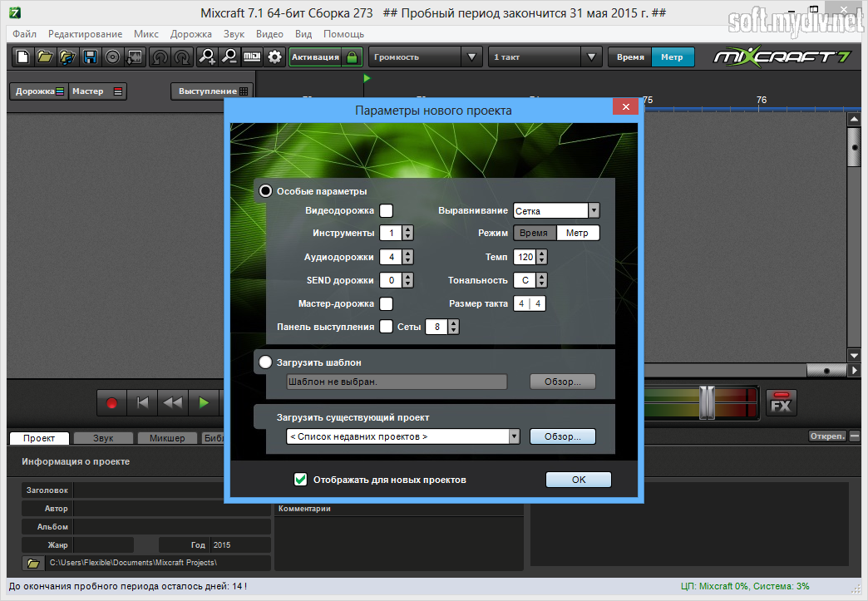Viewport: 868px width, 601px height.
Task: Click the Активация button
Action: coord(316,57)
